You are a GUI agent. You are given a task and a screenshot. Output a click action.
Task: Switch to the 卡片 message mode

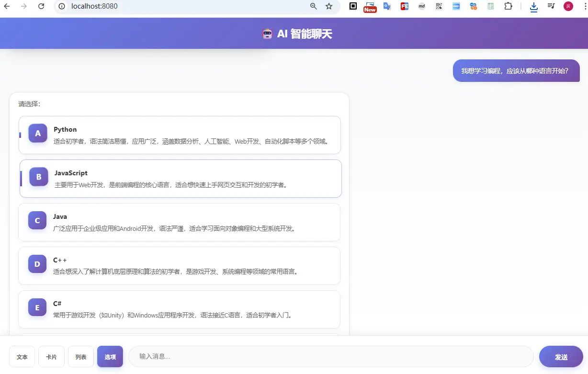51,356
